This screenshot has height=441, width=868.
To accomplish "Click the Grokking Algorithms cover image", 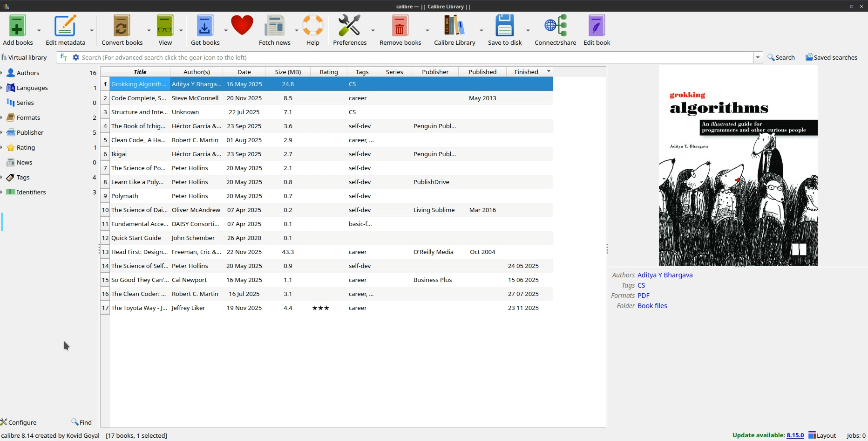I will tap(738, 165).
